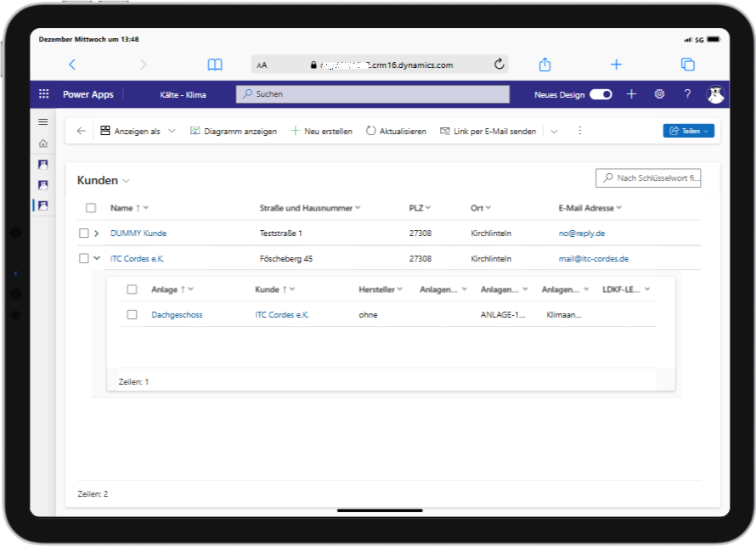Image resolution: width=756 pixels, height=546 pixels.
Task: Open the Power Apps app launcher waffle
Action: (44, 94)
